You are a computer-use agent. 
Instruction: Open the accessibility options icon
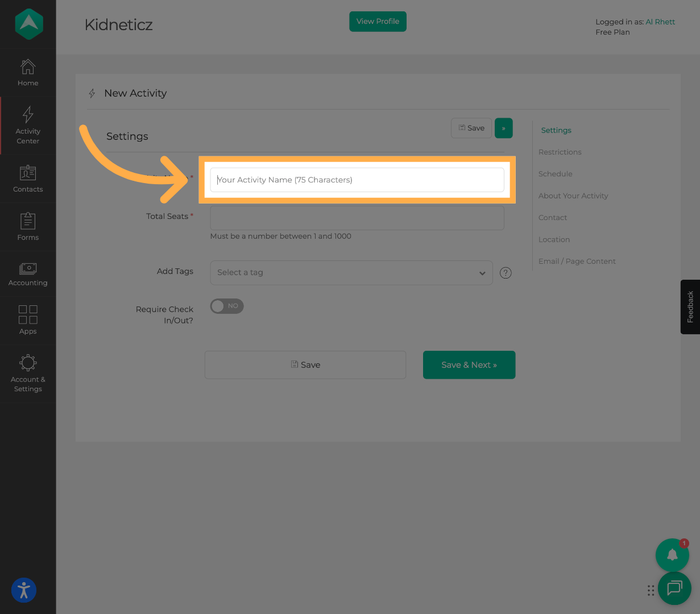click(x=23, y=590)
